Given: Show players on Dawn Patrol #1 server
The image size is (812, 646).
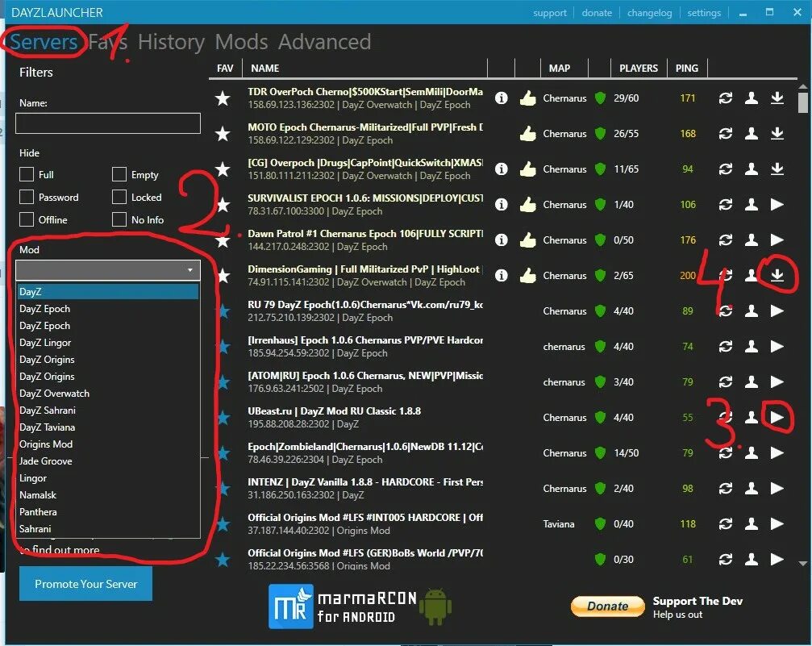Looking at the screenshot, I should 752,240.
